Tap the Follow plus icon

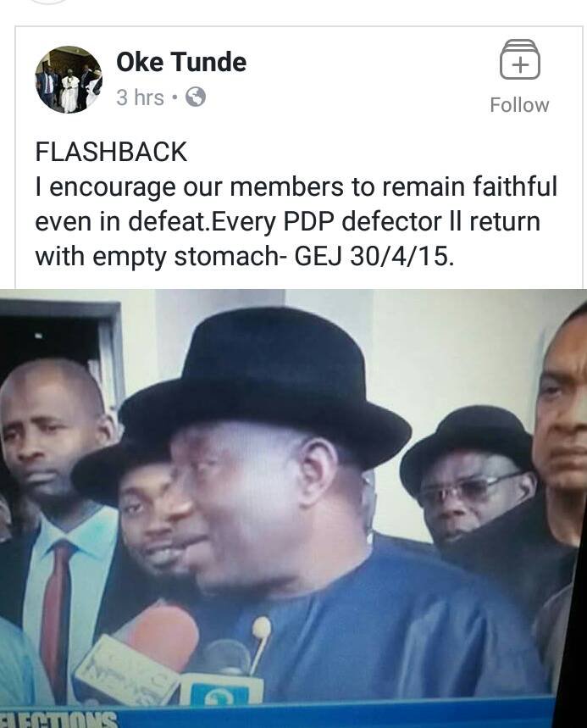[519, 60]
